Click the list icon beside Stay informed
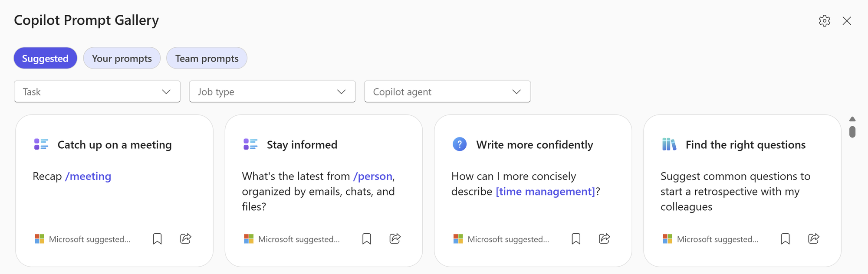 pyautogui.click(x=250, y=144)
